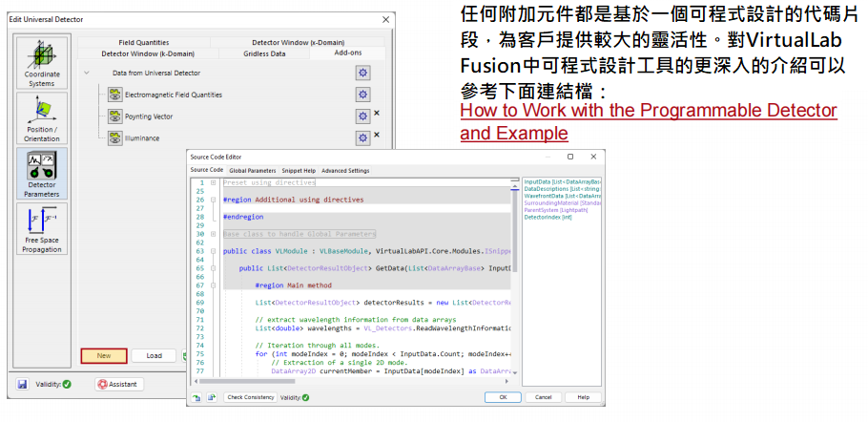Open the Assistant

[x=119, y=385]
